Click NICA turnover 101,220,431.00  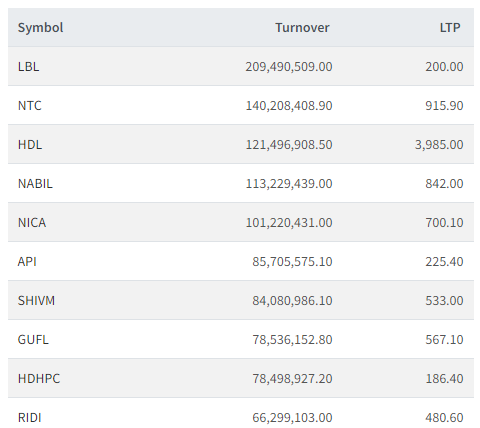pyautogui.click(x=289, y=223)
